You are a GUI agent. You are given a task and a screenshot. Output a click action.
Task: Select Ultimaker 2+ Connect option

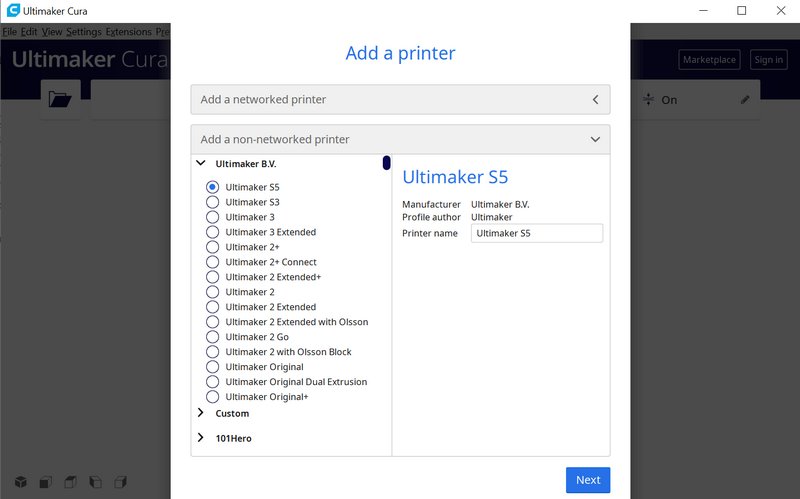[213, 262]
